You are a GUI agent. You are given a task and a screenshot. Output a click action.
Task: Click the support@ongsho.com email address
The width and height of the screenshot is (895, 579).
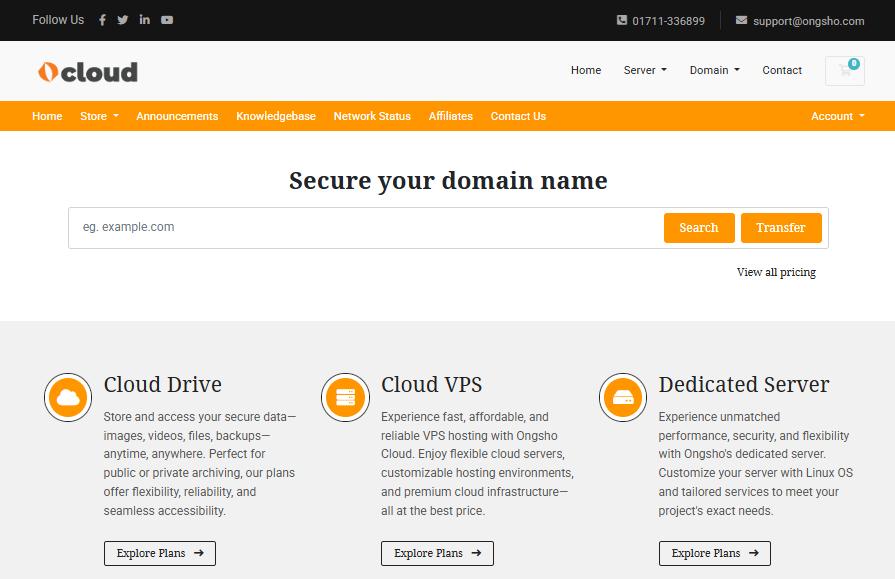coord(808,21)
